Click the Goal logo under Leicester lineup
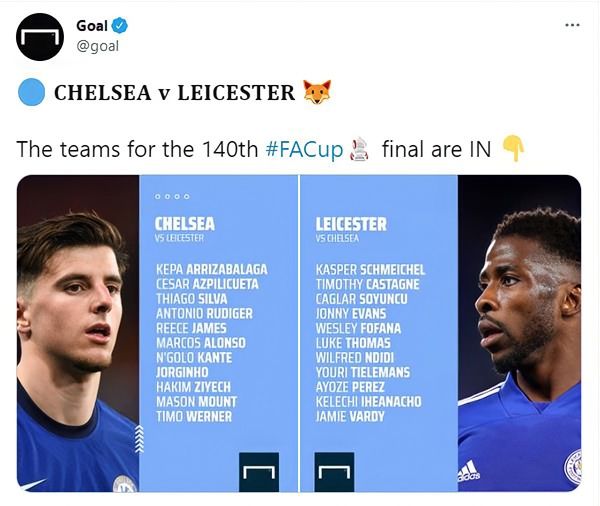Image resolution: width=600 pixels, height=506 pixels. point(334,471)
